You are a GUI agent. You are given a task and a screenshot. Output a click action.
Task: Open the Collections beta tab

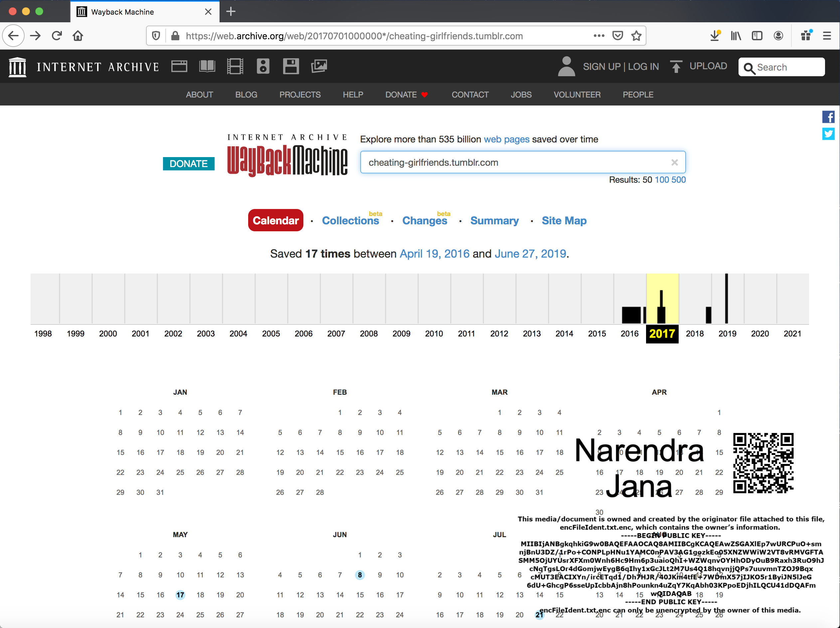coord(350,220)
